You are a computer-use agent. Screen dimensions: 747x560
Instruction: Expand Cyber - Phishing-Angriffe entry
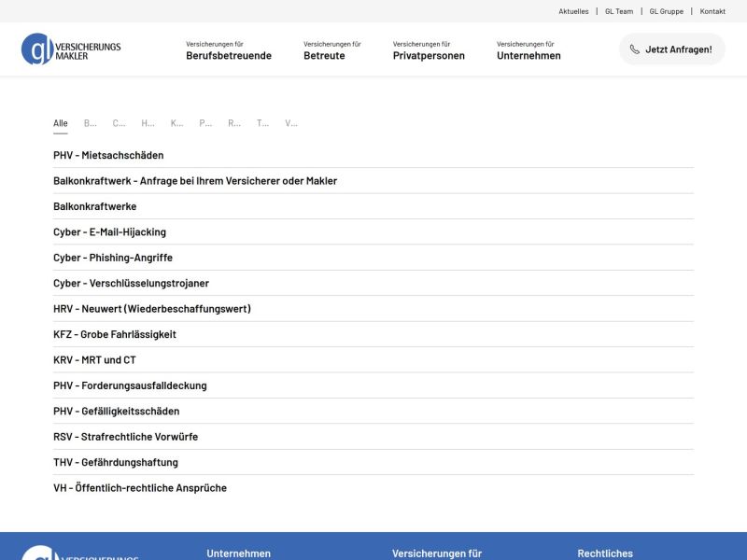(x=373, y=258)
